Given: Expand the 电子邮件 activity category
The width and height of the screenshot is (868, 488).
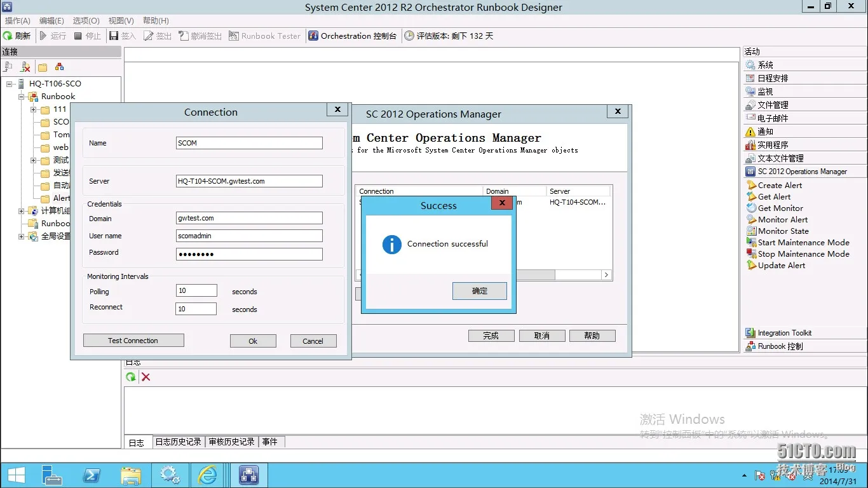Looking at the screenshot, I should (806, 118).
